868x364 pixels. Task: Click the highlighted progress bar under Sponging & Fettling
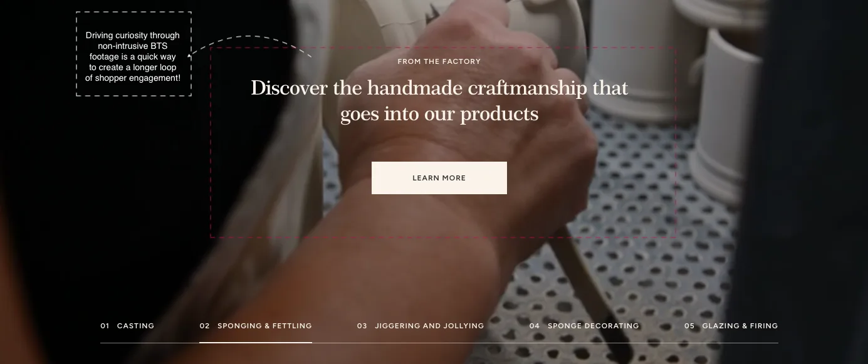point(256,343)
